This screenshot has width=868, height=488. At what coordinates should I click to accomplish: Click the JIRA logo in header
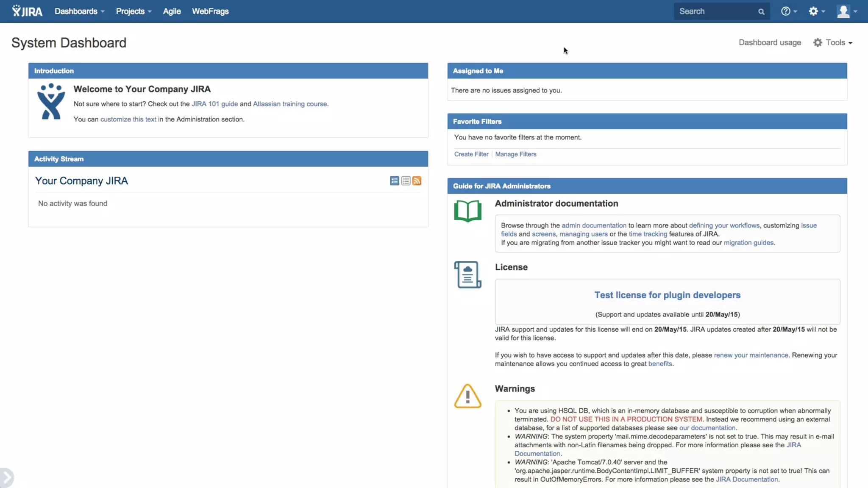click(x=27, y=11)
